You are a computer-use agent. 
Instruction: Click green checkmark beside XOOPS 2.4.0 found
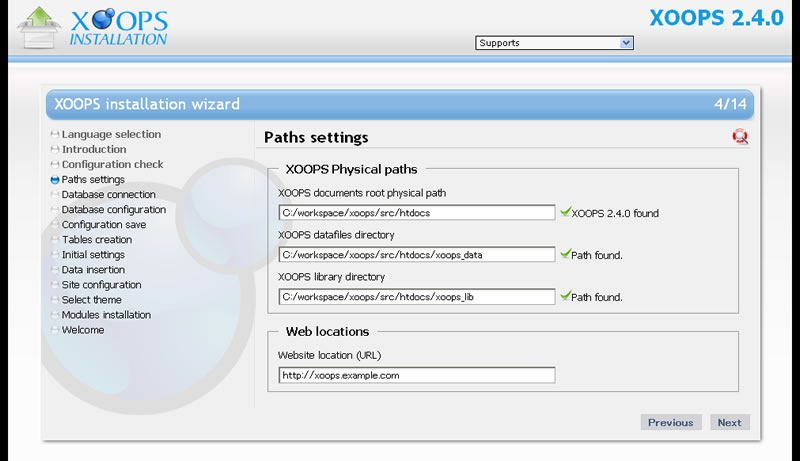click(x=565, y=212)
